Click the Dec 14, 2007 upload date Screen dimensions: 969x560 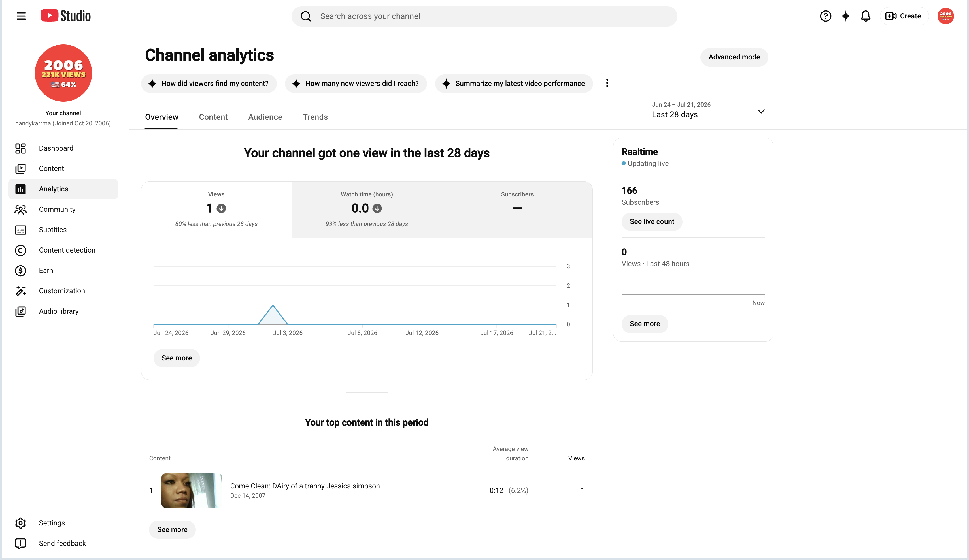pos(248,496)
